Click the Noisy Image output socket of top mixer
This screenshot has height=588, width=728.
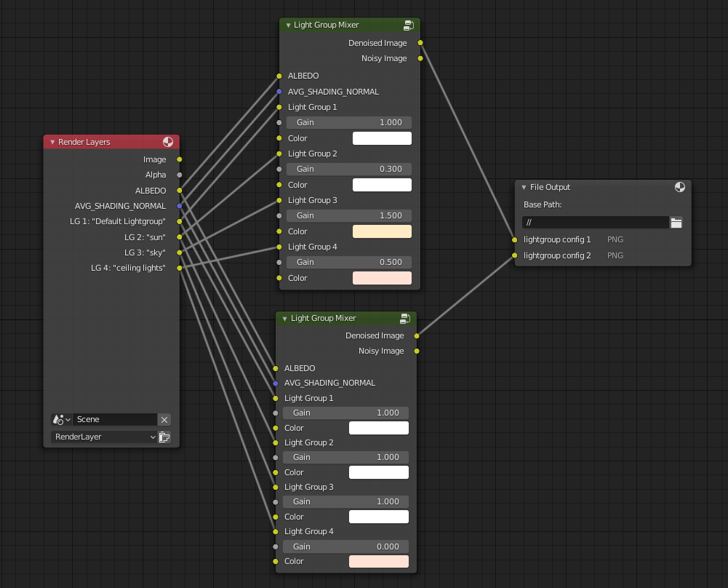[x=420, y=58]
